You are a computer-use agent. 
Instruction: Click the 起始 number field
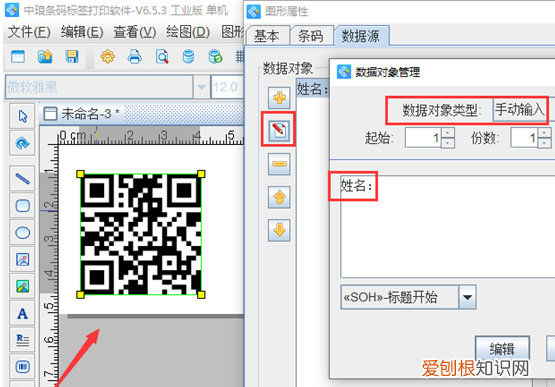point(423,138)
